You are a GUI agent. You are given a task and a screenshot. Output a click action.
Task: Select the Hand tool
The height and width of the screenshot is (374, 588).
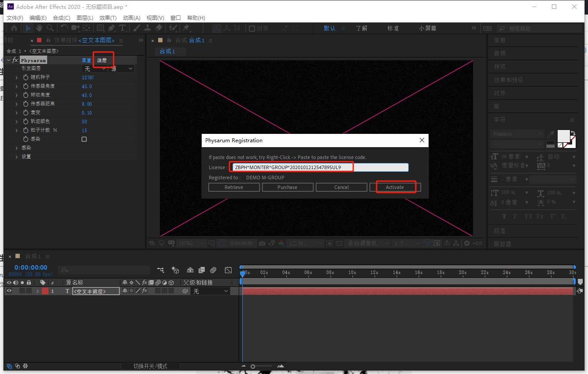pos(39,28)
